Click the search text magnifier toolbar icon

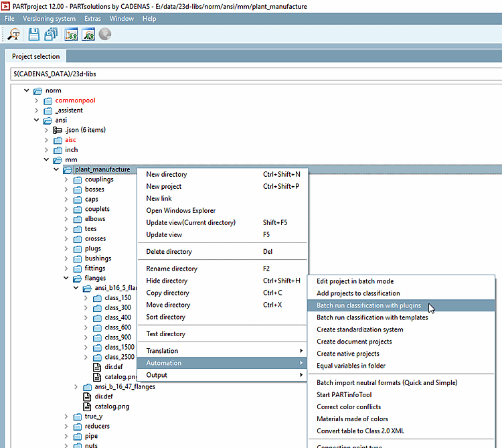click(14, 34)
